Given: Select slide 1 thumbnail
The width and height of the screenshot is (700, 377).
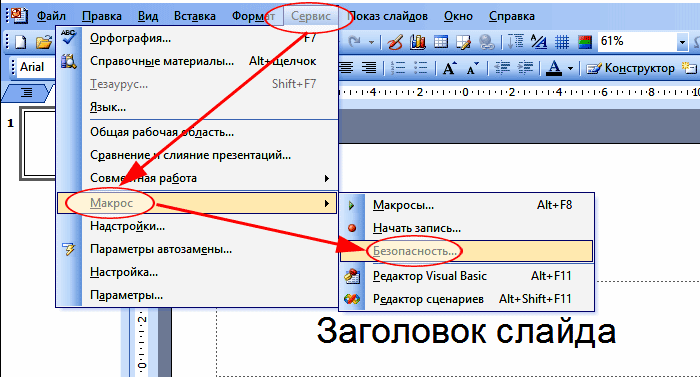Looking at the screenshot, I should tap(39, 143).
